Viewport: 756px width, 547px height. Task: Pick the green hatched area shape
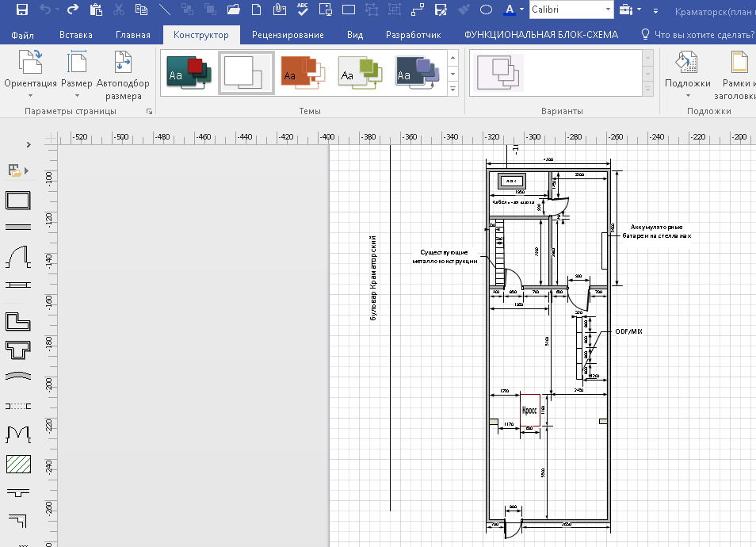pyautogui.click(x=18, y=464)
